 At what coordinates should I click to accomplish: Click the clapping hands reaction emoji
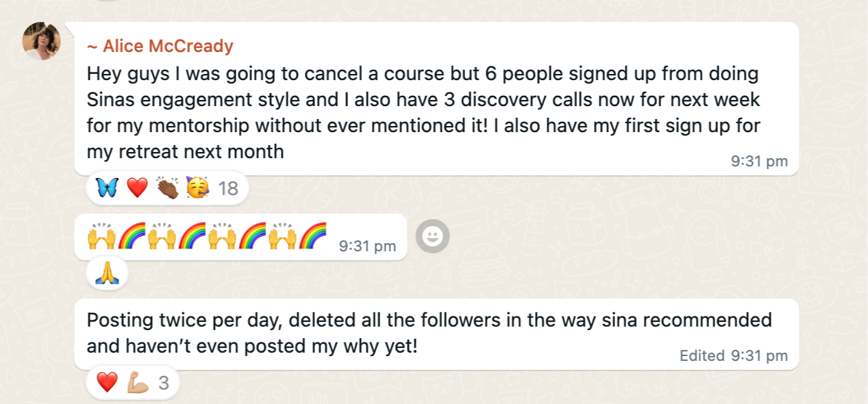(168, 187)
